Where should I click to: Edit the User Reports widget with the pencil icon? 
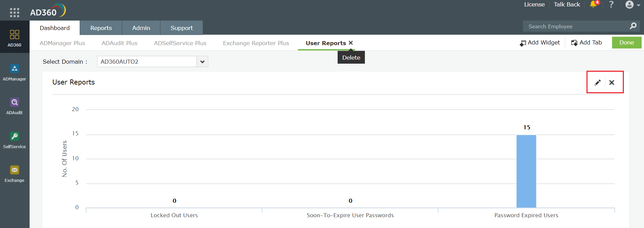pyautogui.click(x=598, y=83)
